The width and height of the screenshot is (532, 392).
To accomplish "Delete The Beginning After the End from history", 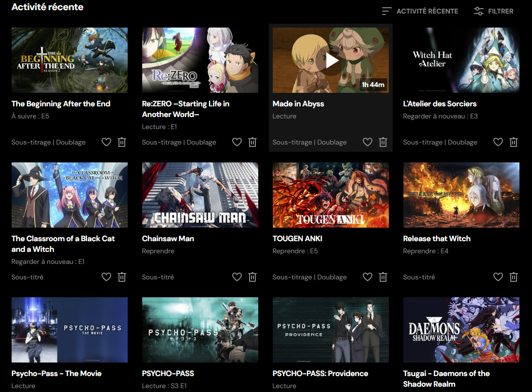I will pyautogui.click(x=122, y=142).
